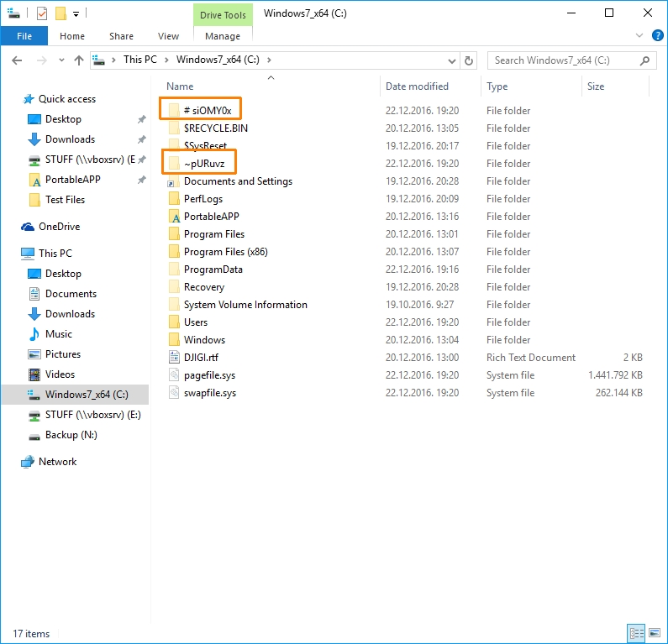Go up one level with the Up arrow
Image resolution: width=668 pixels, height=644 pixels.
point(79,60)
